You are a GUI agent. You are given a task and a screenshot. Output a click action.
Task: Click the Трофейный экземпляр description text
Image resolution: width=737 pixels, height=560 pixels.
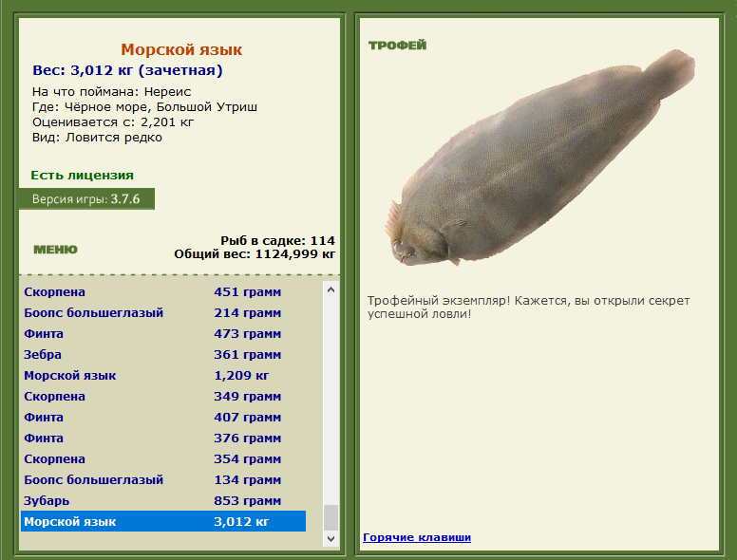528,308
